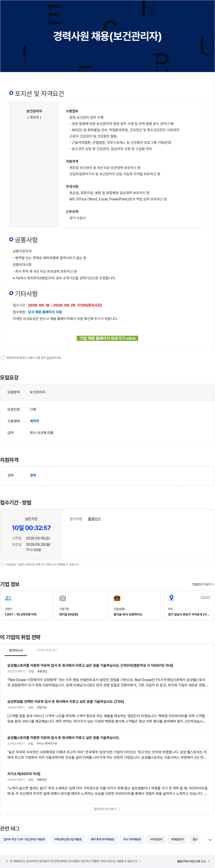The image size is (215, 868).
Task: Click the info icon beside 채용정보에 잘못된 내용이
Action: coord(3,358)
